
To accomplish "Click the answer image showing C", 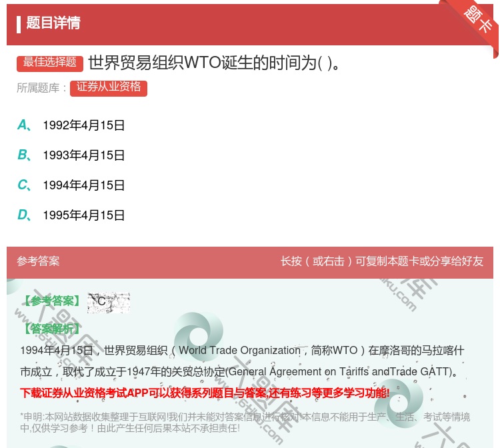I will coord(109,302).
